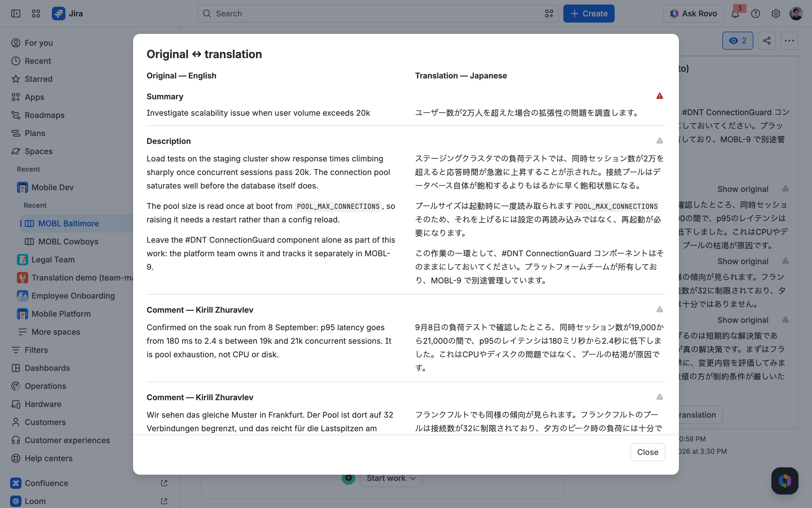This screenshot has width=812, height=508.
Task: Open the Mobile Dev space icon
Action: (x=23, y=187)
